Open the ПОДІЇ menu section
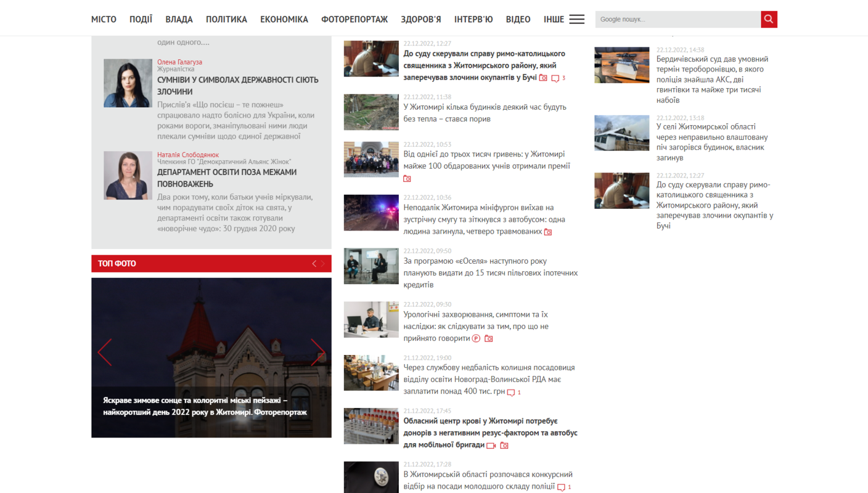The width and height of the screenshot is (868, 493). point(141,19)
